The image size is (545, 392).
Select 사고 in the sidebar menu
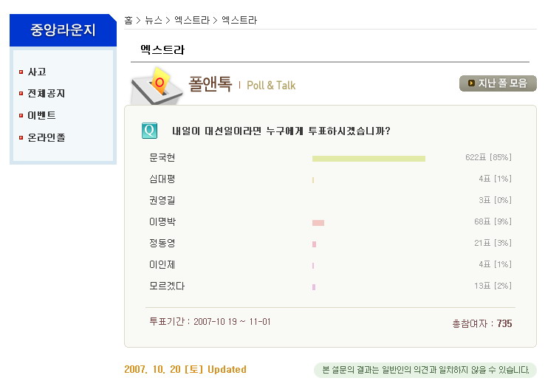point(37,72)
